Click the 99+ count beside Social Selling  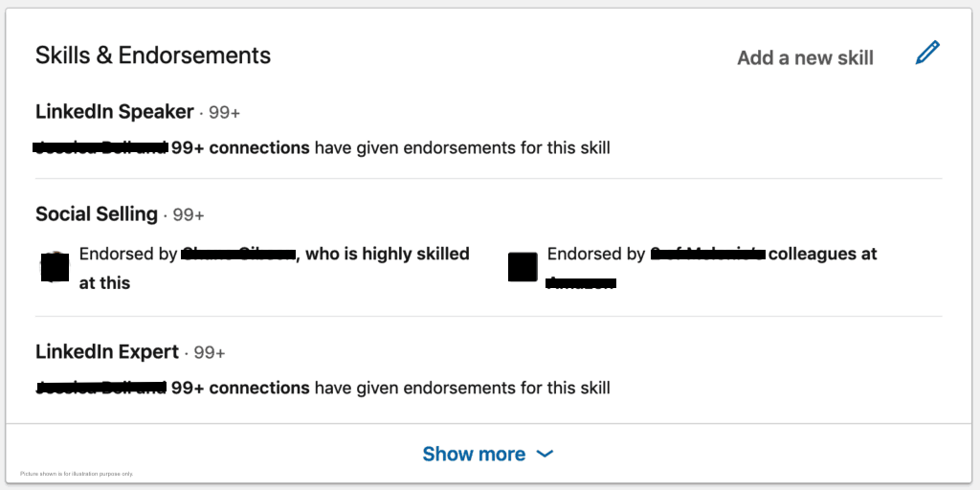189,215
